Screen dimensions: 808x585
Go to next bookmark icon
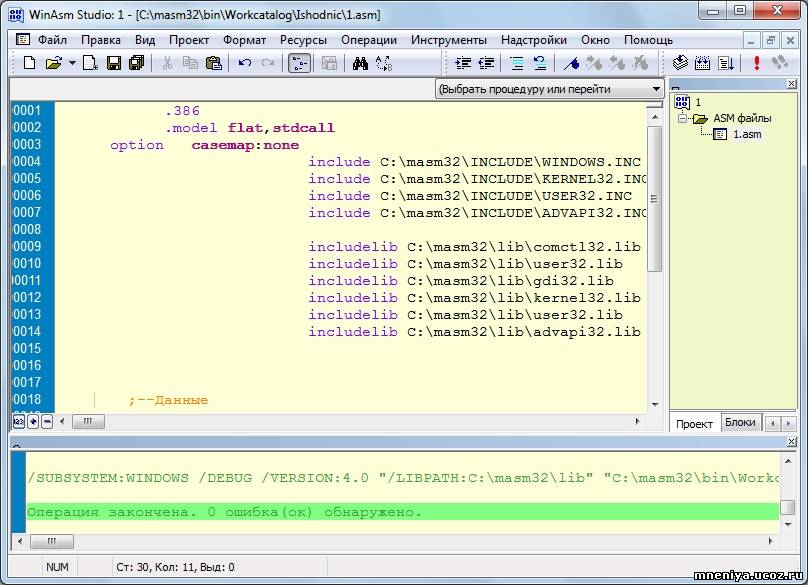tap(594, 63)
